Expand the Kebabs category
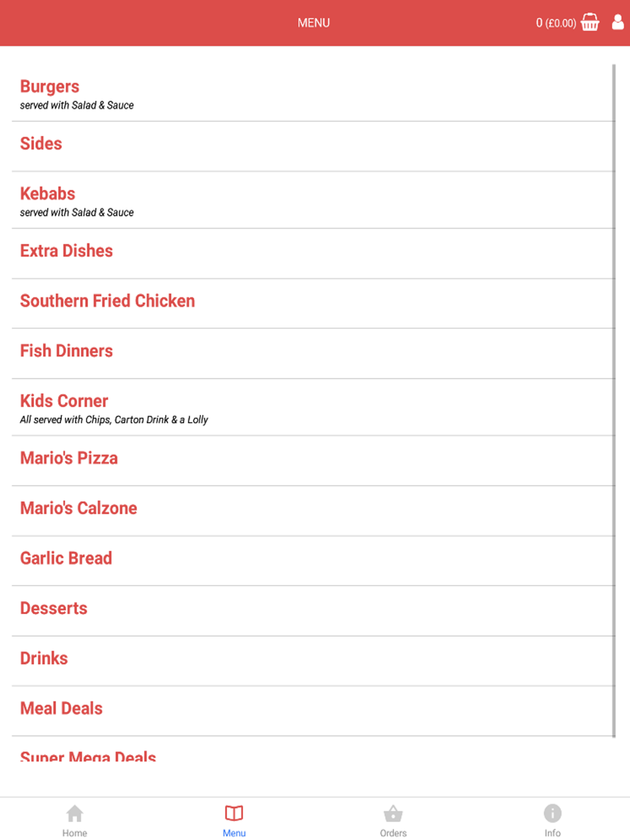630x840 pixels. click(x=313, y=200)
